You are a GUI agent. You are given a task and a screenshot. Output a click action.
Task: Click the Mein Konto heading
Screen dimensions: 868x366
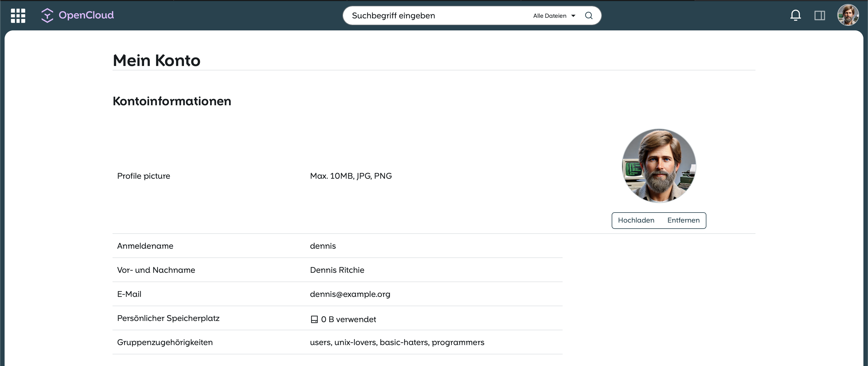(156, 61)
